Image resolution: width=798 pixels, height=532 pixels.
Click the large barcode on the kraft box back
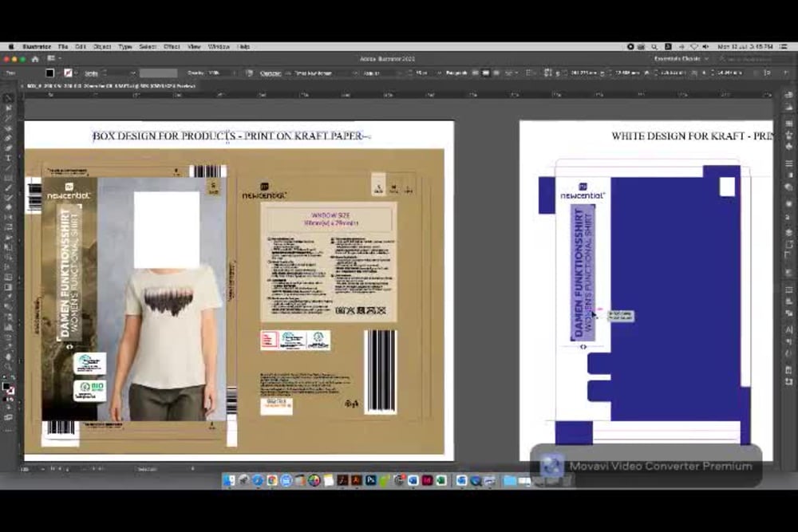point(380,371)
